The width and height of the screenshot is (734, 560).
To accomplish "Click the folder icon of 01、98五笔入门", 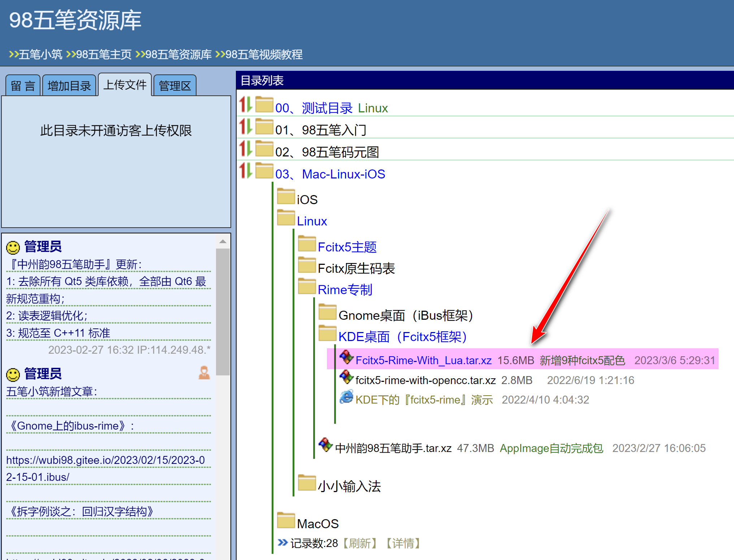I will (x=264, y=126).
